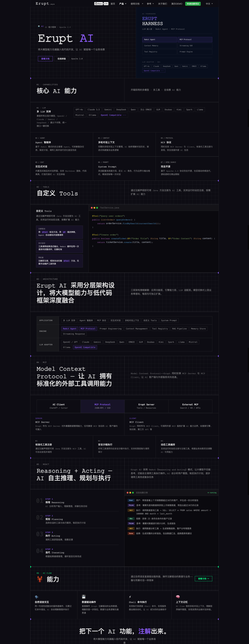The width and height of the screenshot is (249, 644).
Task: Open the 演示DEMO nav link
Action: pos(177,4)
